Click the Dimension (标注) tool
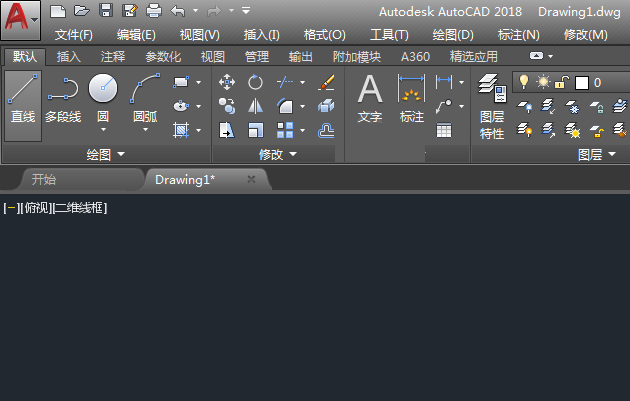This screenshot has height=401, width=630. (x=411, y=98)
